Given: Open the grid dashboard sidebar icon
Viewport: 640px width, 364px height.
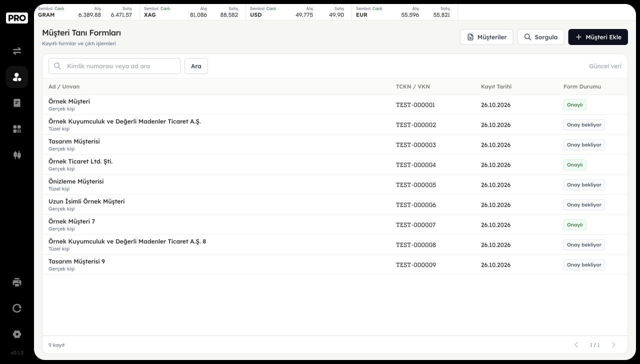Looking at the screenshot, I should (x=17, y=129).
